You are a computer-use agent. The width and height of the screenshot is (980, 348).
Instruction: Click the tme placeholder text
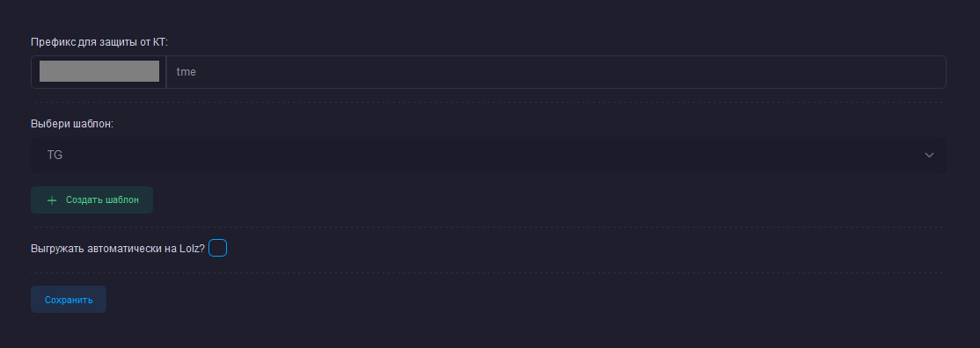[186, 72]
